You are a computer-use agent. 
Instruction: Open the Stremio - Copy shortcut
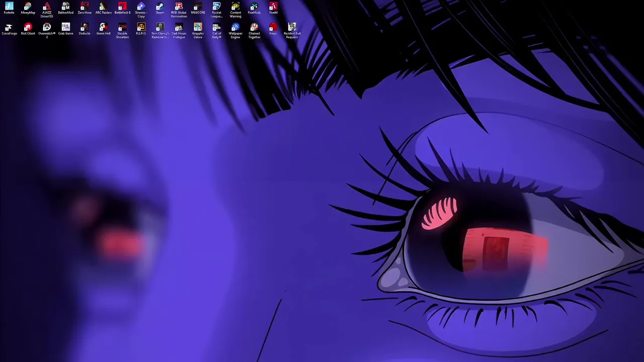[x=141, y=10]
